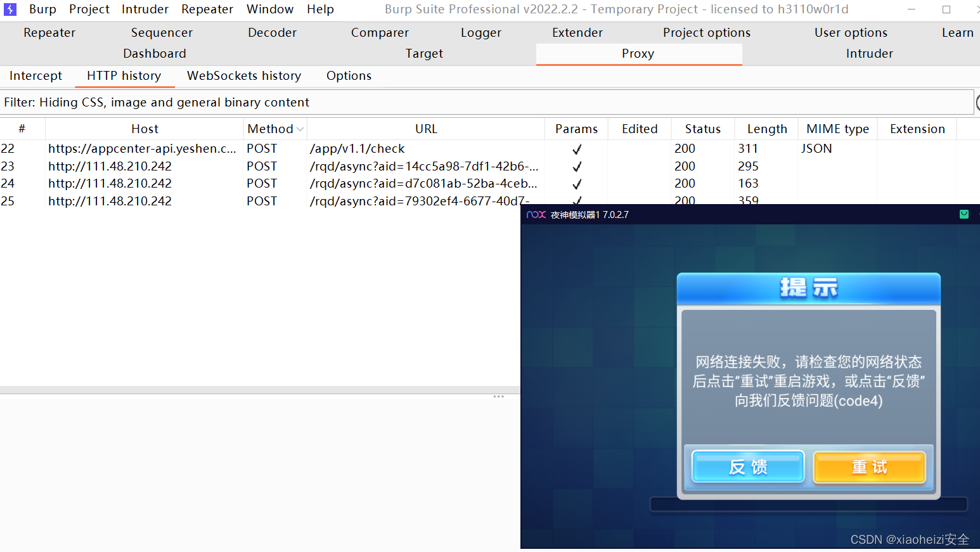Click the Params checkmark for row 23

[x=577, y=167]
